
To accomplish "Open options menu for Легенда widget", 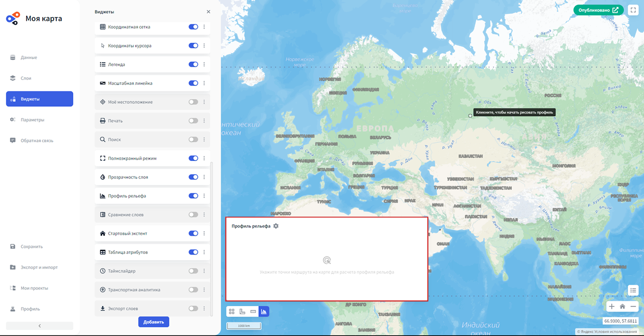I will [x=204, y=64].
